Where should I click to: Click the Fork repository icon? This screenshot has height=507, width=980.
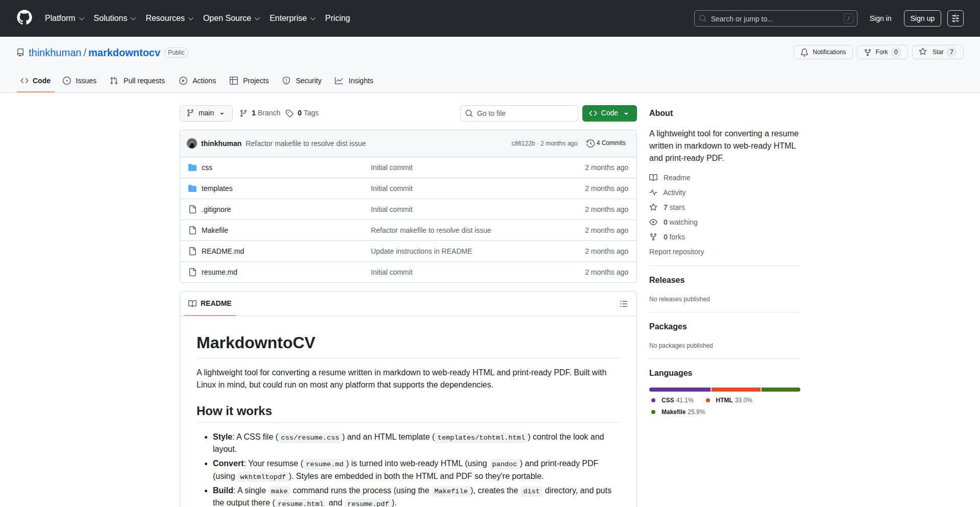pos(868,52)
